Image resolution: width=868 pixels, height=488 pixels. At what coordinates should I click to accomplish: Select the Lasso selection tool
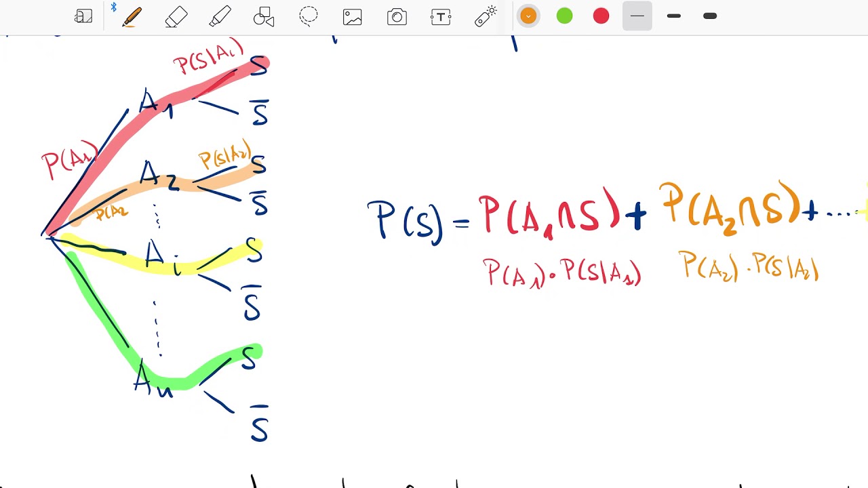[x=309, y=16]
